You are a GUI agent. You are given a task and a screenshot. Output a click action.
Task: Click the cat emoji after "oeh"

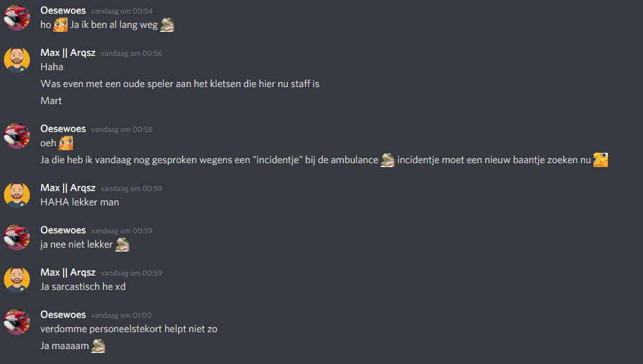coord(66,143)
